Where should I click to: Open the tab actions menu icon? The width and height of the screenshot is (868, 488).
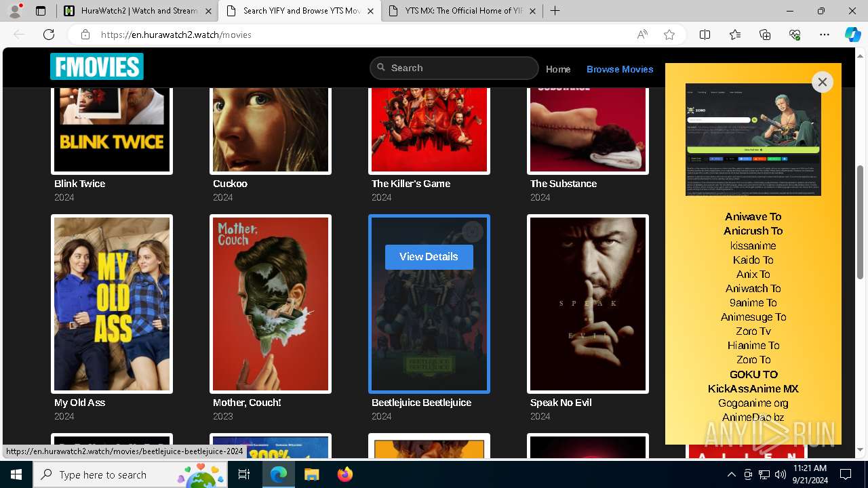(x=41, y=11)
